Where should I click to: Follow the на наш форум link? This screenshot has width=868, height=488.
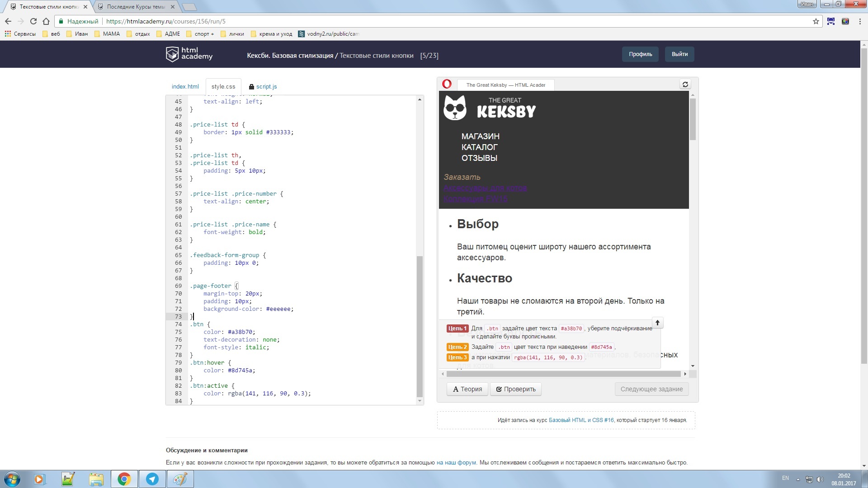click(x=456, y=463)
